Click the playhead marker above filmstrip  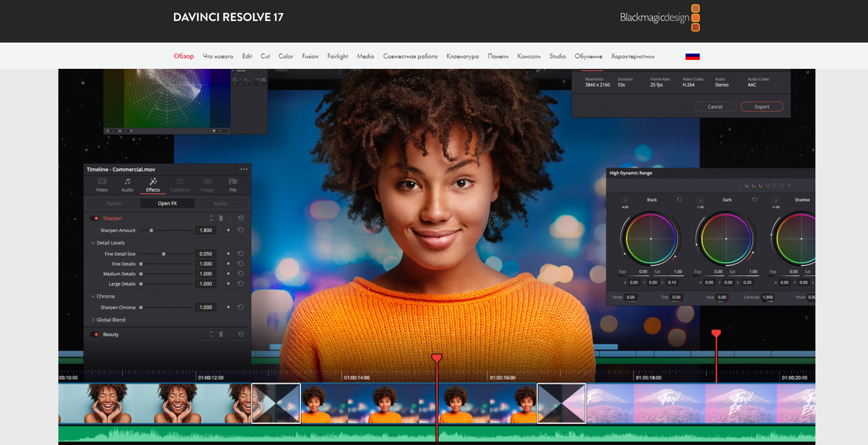(437, 358)
